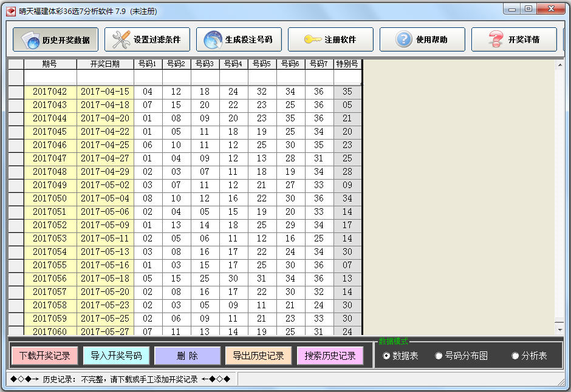Image resolution: width=571 pixels, height=392 pixels.
Task: Select period cell 2017048
Action: tap(50, 172)
